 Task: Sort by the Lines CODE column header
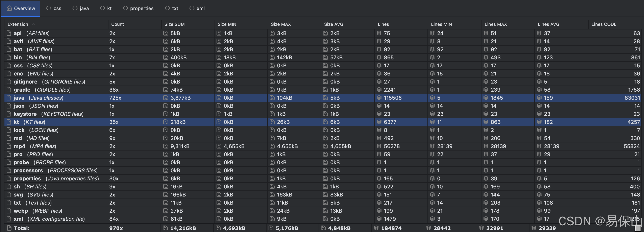(604, 24)
